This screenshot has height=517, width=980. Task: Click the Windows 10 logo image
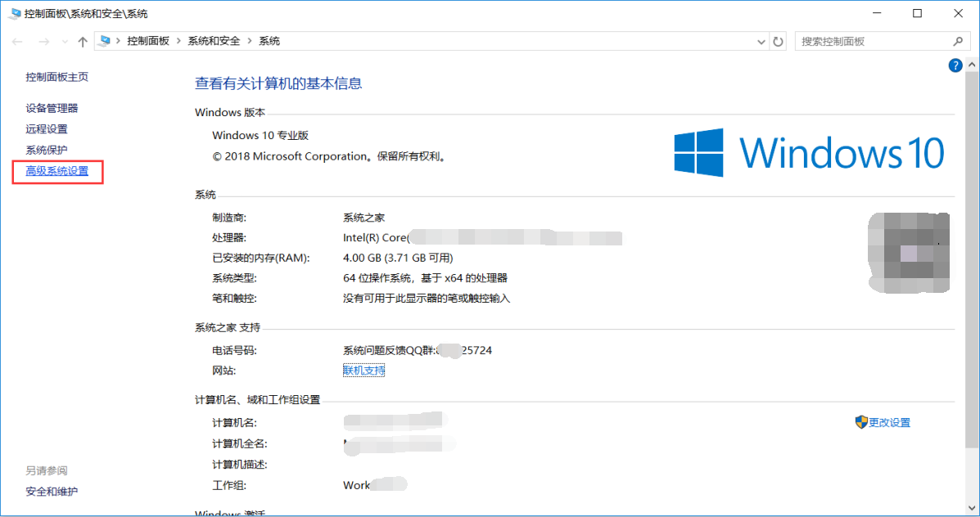click(x=809, y=152)
